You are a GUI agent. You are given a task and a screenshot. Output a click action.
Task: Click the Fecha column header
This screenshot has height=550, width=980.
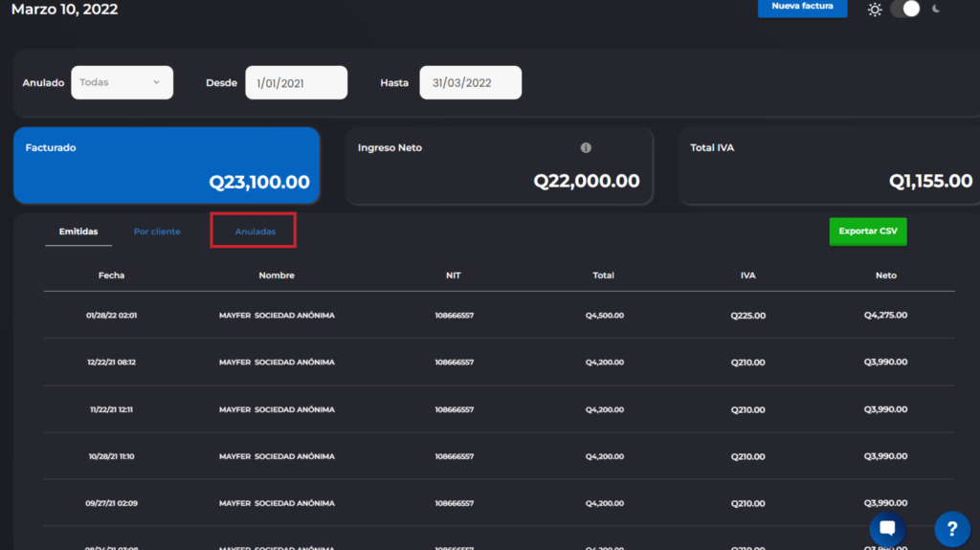111,275
